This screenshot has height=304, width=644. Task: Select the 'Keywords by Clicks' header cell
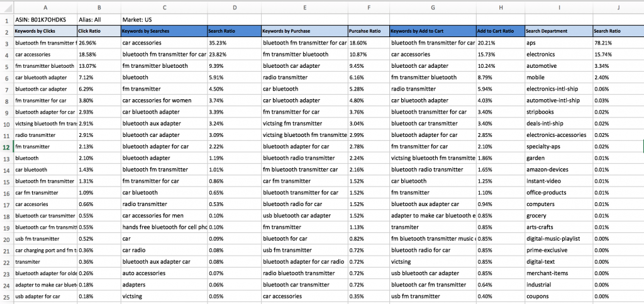click(45, 31)
